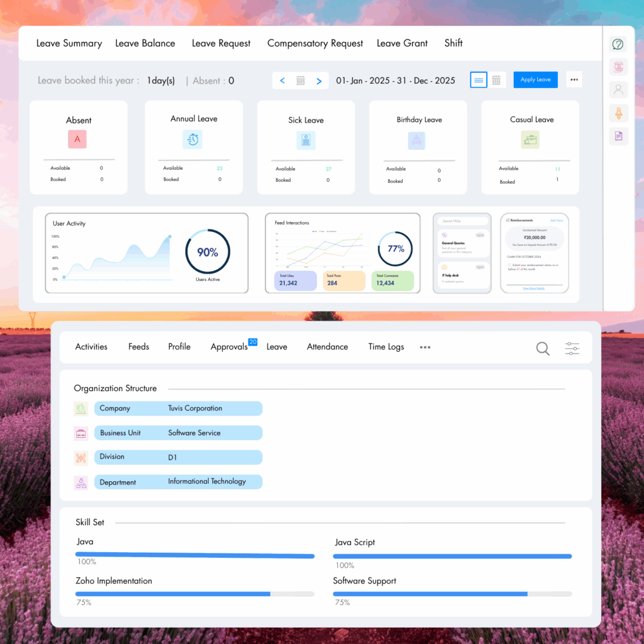Switch to the Time Logs tab
Screen dimensions: 644x644
(386, 347)
